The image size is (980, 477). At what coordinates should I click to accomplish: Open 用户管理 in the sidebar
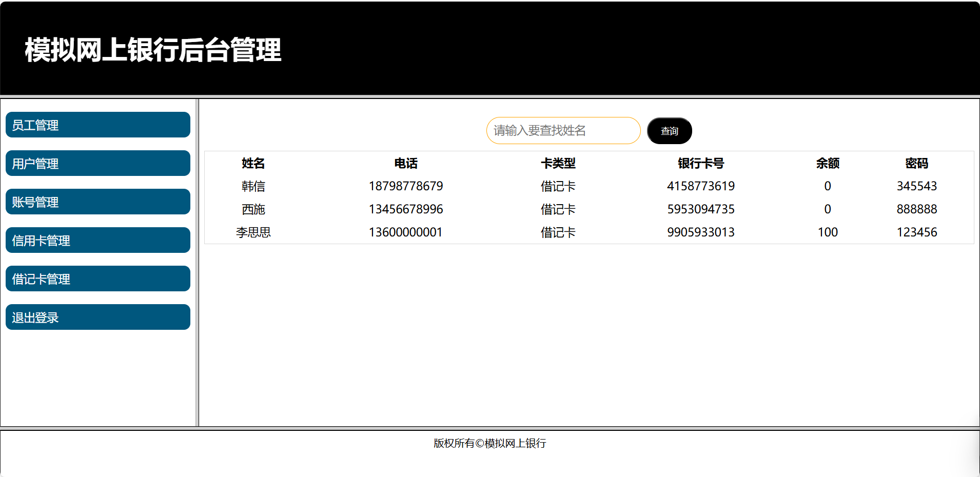[x=97, y=163]
